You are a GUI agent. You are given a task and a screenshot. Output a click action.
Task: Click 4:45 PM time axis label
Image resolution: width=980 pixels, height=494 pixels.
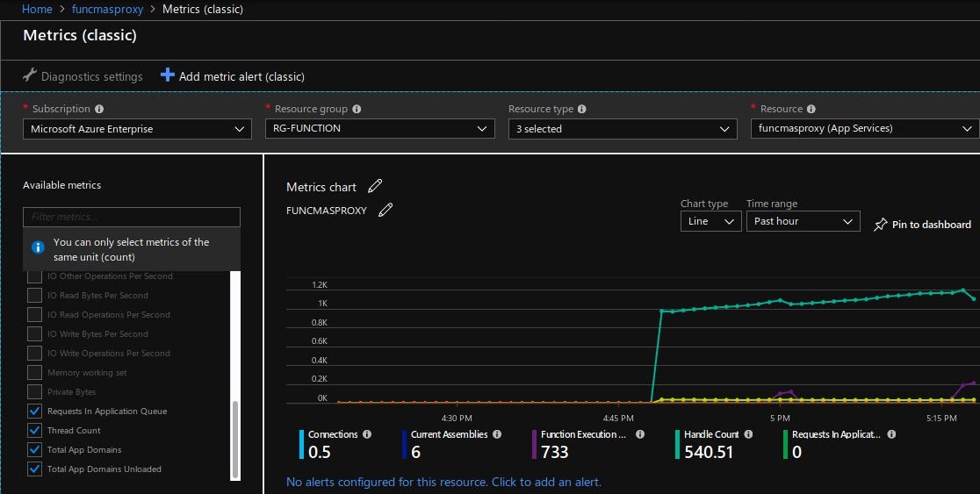coord(618,418)
